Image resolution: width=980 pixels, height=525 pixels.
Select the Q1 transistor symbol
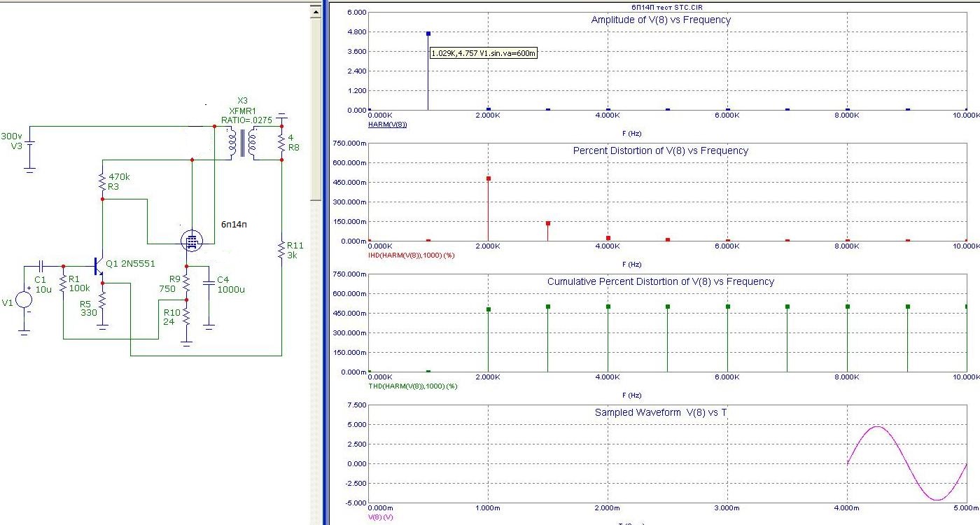[98, 266]
